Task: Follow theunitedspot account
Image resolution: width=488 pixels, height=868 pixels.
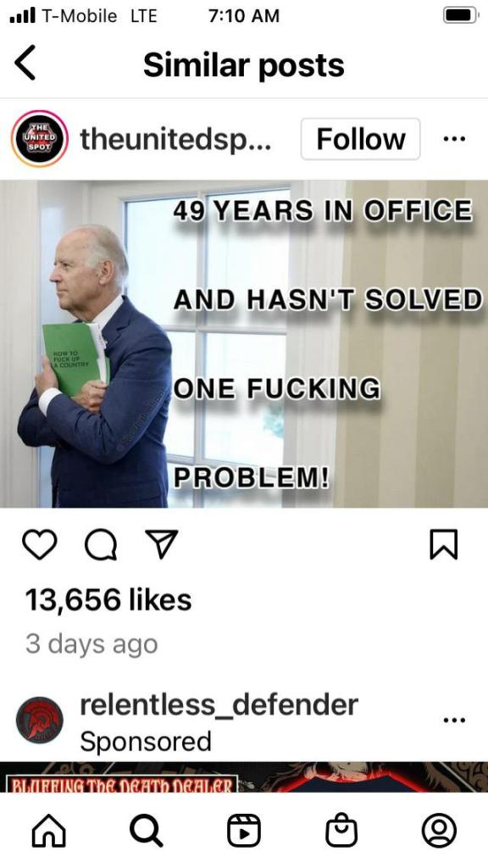Action: coord(361,139)
